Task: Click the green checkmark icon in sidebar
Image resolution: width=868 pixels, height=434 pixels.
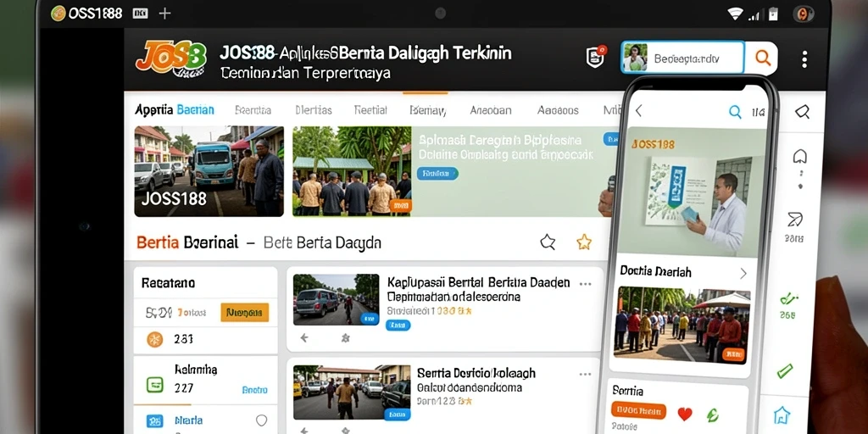Action: click(785, 370)
